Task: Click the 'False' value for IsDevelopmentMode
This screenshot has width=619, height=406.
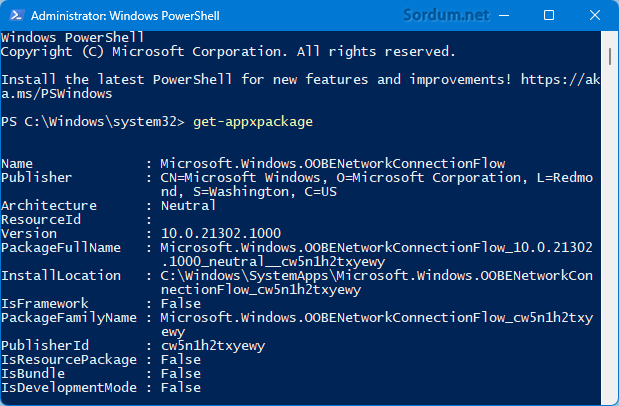Action: 181,388
